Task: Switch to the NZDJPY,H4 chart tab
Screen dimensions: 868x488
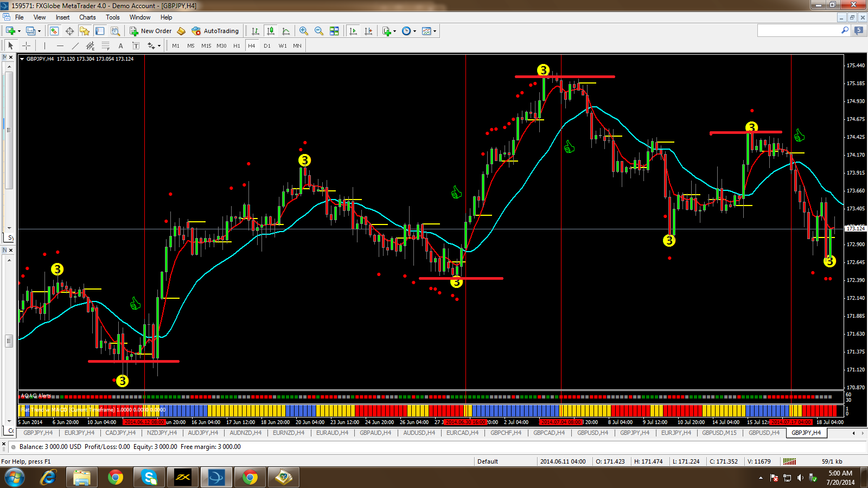Action: (x=162, y=433)
